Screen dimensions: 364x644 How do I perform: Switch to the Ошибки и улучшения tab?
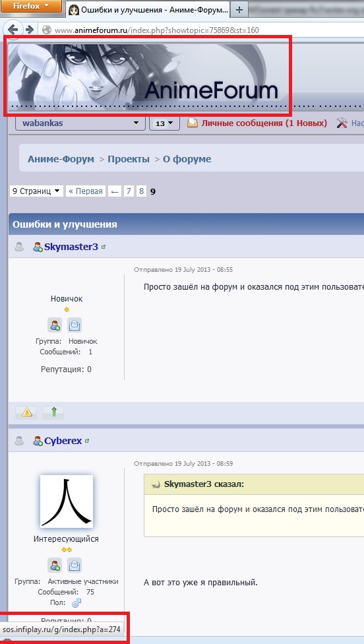click(148, 9)
